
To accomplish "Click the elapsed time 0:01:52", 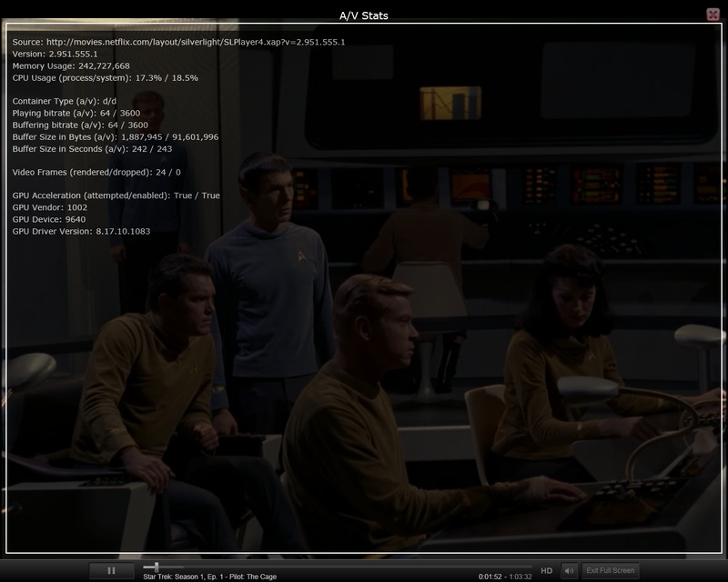I will tap(490, 577).
